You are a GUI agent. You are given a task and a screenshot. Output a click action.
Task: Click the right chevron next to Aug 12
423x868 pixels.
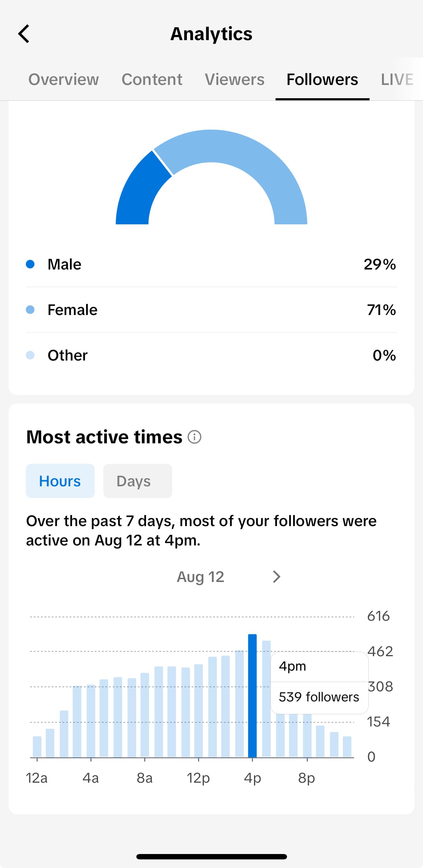276,577
